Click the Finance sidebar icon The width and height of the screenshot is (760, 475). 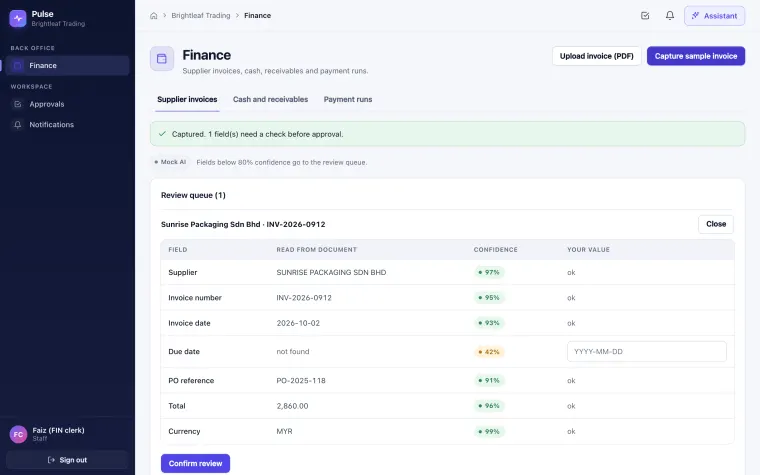[18, 65]
